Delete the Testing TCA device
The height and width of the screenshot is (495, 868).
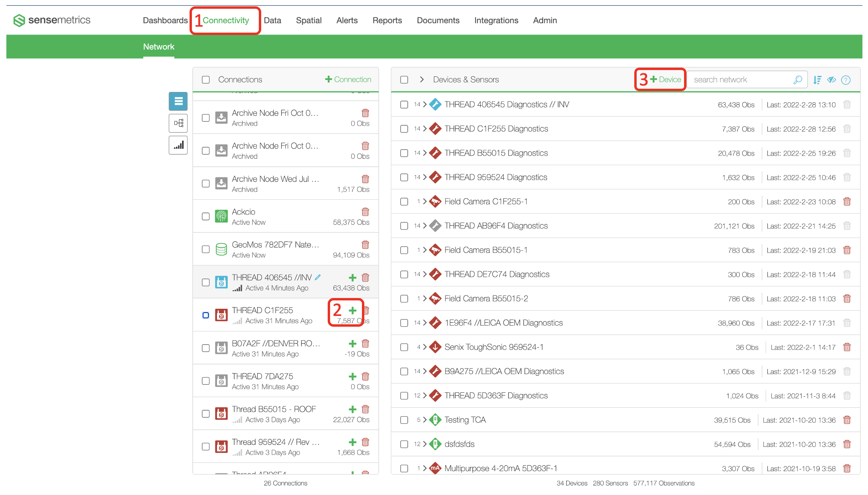[847, 420]
